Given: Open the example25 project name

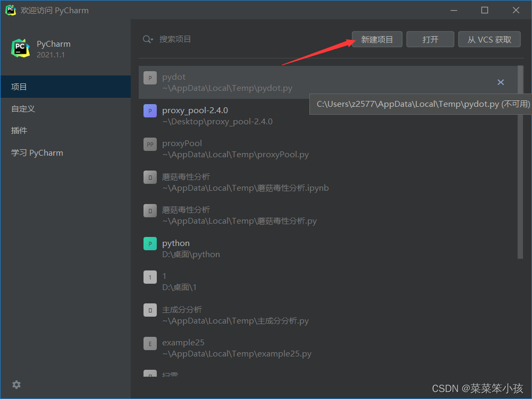Looking at the screenshot, I should (x=183, y=343).
